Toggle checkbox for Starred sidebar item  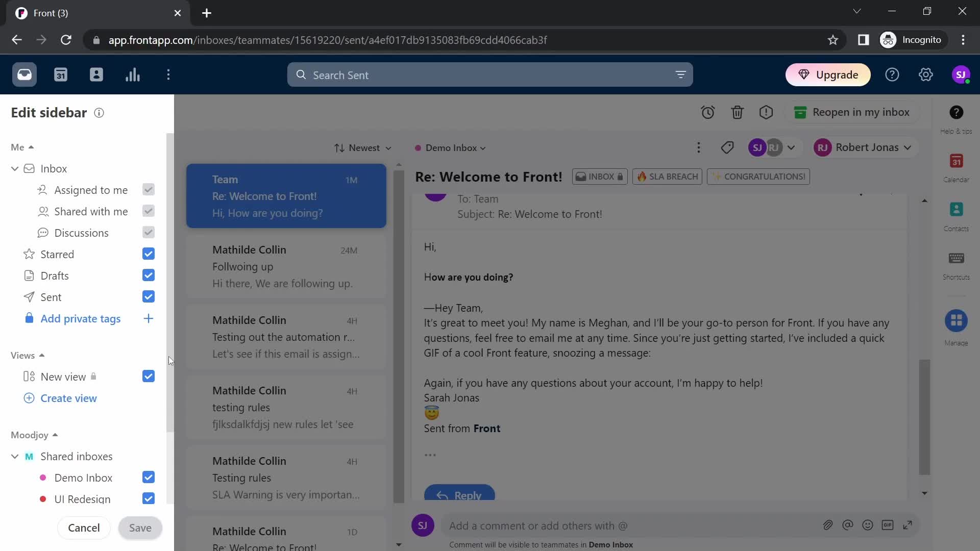point(149,254)
